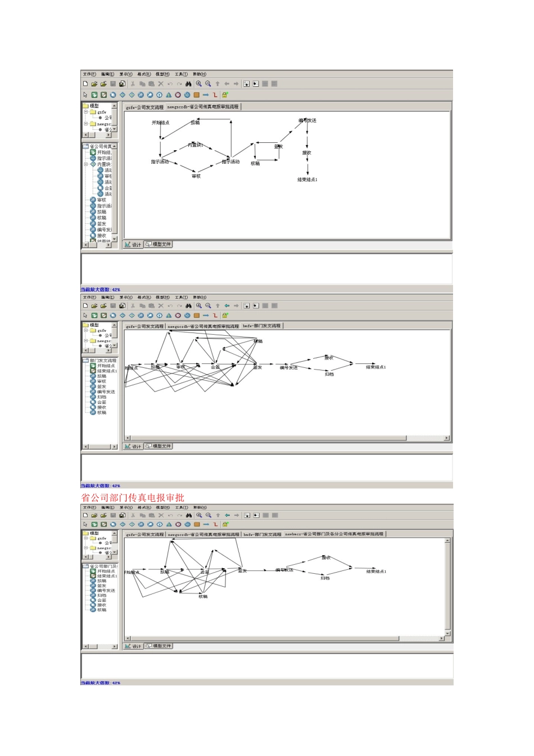The height and width of the screenshot is (756, 534).
Task: Click vertical canvas scrollbar in bottom screenshot
Action: click(x=447, y=588)
